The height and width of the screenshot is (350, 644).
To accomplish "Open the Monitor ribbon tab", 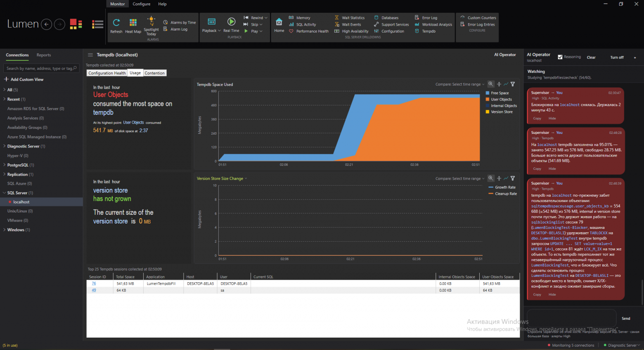I will (x=117, y=4).
